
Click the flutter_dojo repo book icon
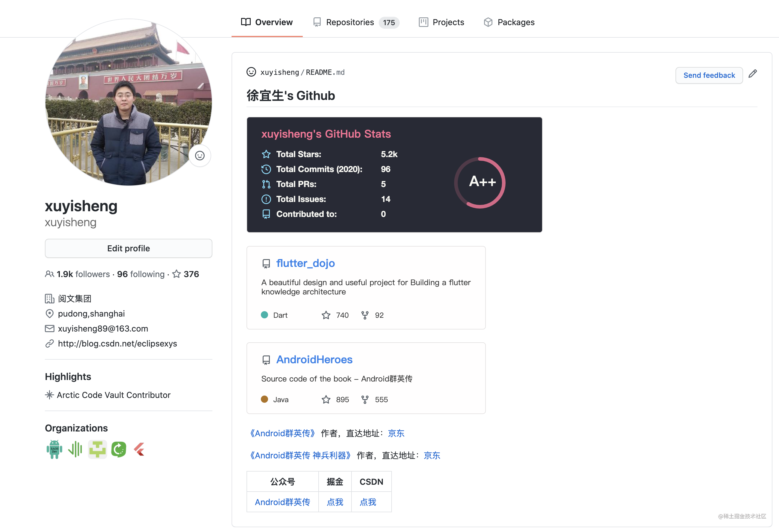(x=266, y=264)
